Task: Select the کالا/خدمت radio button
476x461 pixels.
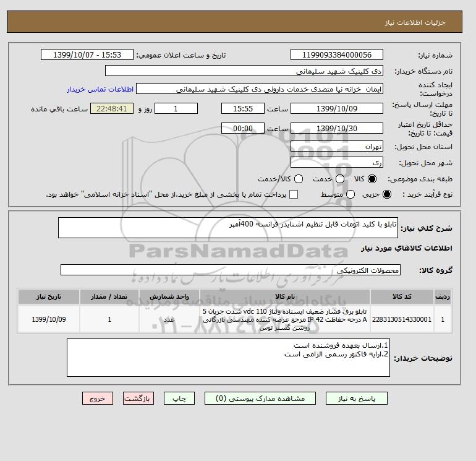Action: click(x=299, y=179)
